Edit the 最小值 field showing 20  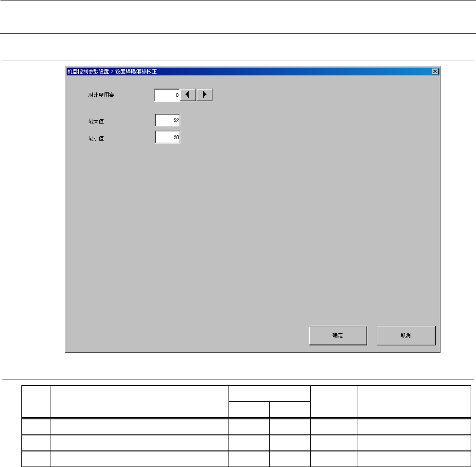[x=168, y=137]
